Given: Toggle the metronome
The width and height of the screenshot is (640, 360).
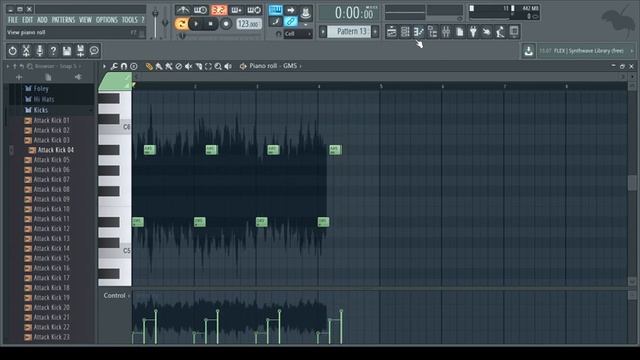Looking at the screenshot, I should coord(182,10).
